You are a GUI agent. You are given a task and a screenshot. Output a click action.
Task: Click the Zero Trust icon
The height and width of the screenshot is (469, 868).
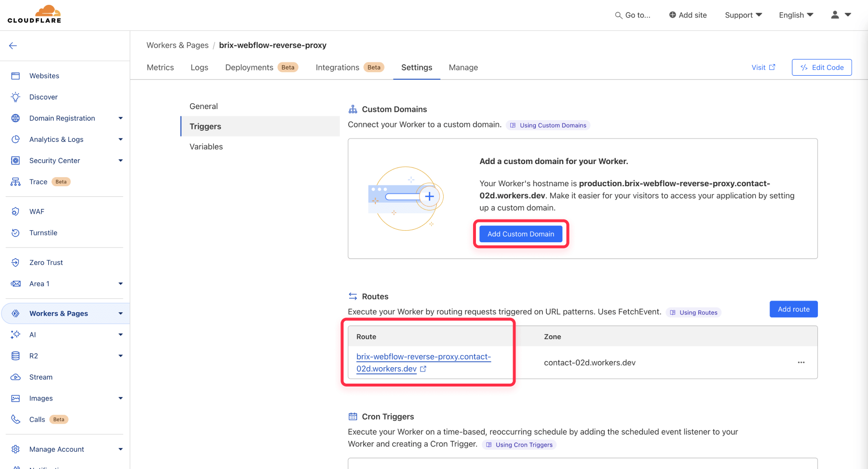click(x=15, y=262)
